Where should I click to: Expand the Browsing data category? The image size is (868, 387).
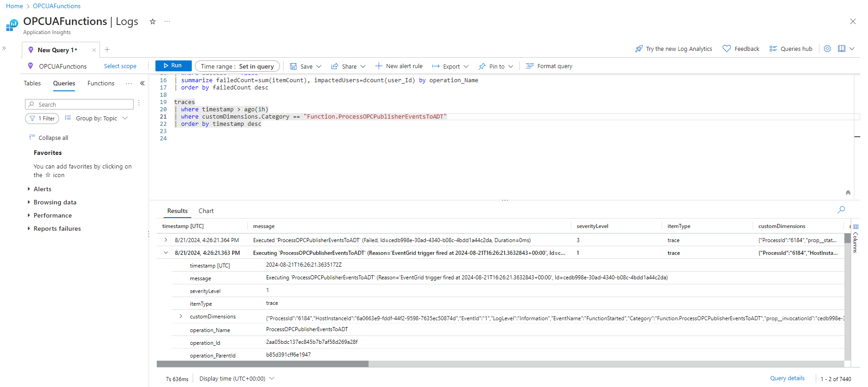tap(29, 202)
